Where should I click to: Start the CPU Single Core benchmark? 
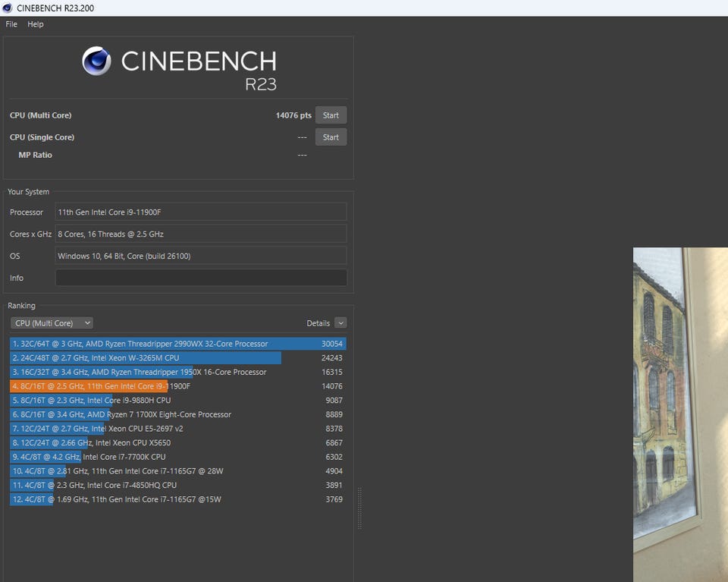(x=331, y=137)
